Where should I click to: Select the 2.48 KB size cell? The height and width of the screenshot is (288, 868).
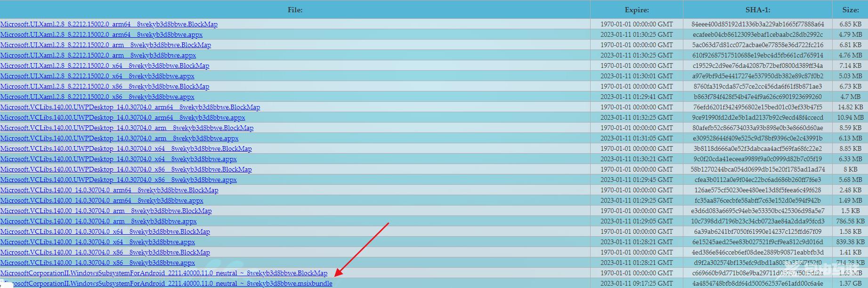[851, 190]
